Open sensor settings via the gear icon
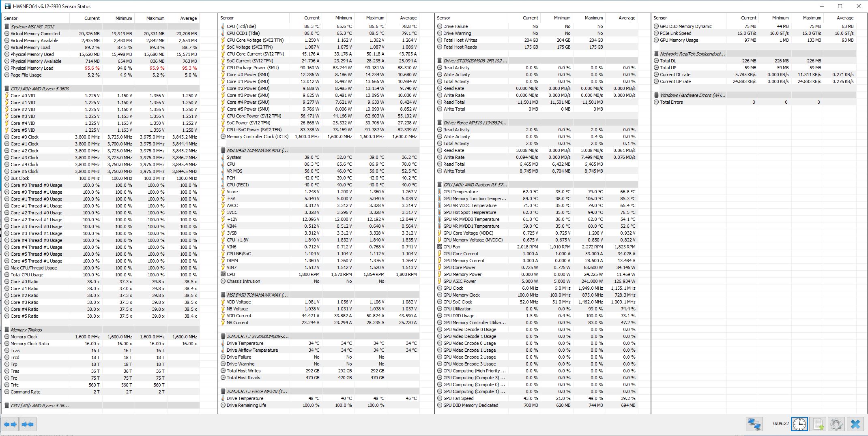Image resolution: width=868 pixels, height=436 pixels. 836,424
